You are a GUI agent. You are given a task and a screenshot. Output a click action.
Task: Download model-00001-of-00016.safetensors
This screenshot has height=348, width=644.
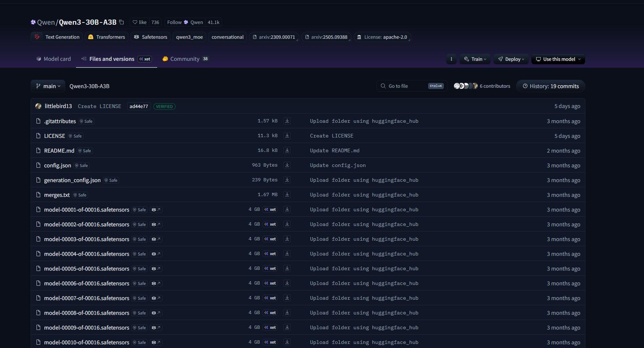287,209
